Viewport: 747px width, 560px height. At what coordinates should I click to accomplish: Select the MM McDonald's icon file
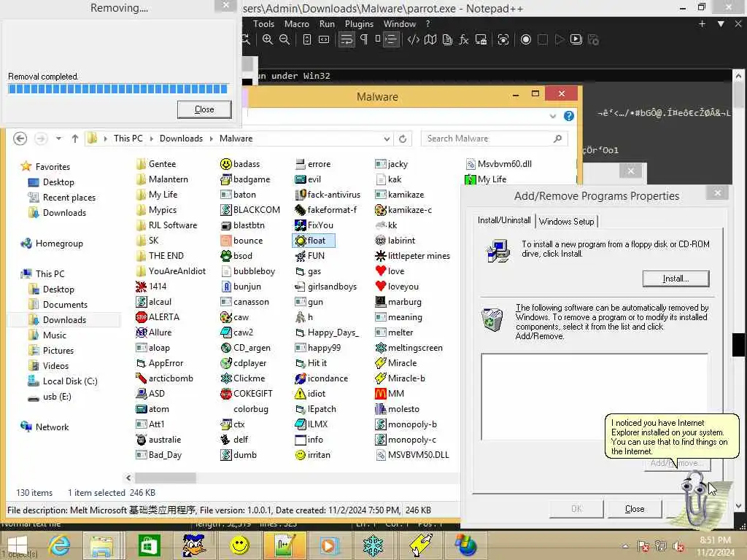click(x=390, y=393)
